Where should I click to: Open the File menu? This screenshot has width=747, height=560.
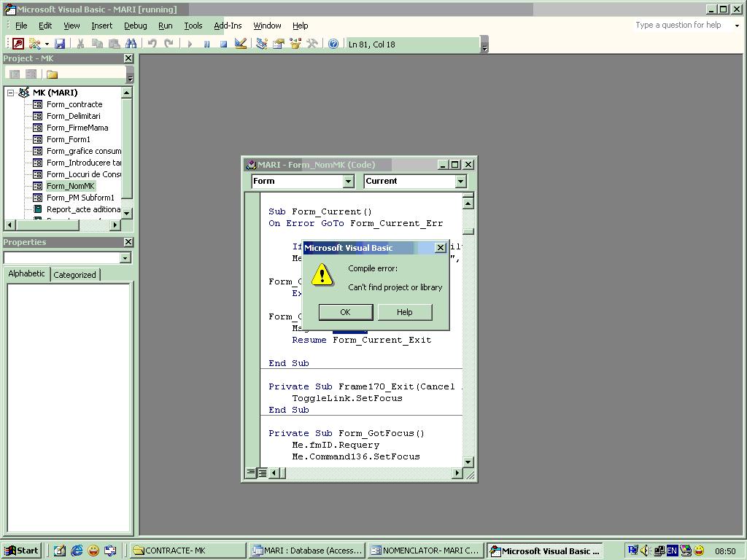click(x=21, y=26)
